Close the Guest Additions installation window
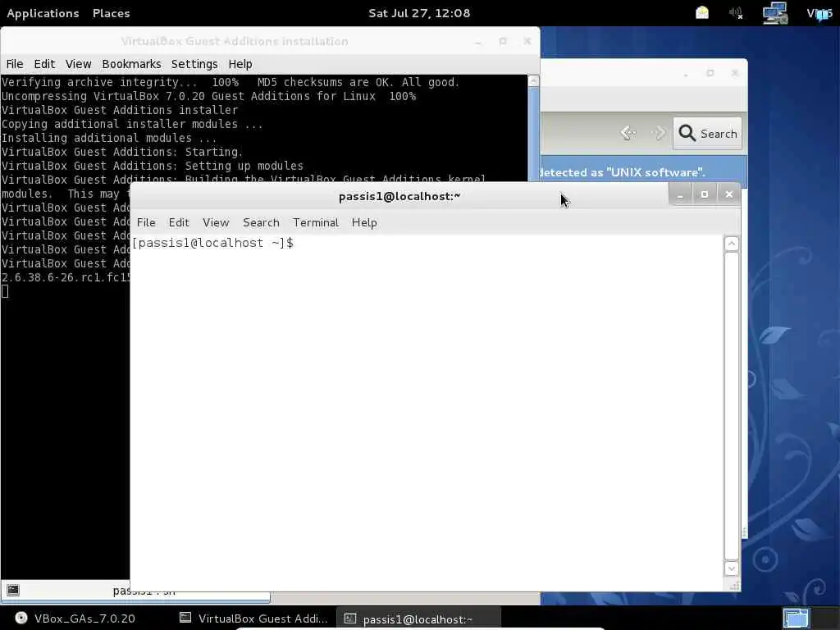Viewport: 840px width, 630px height. (x=527, y=41)
